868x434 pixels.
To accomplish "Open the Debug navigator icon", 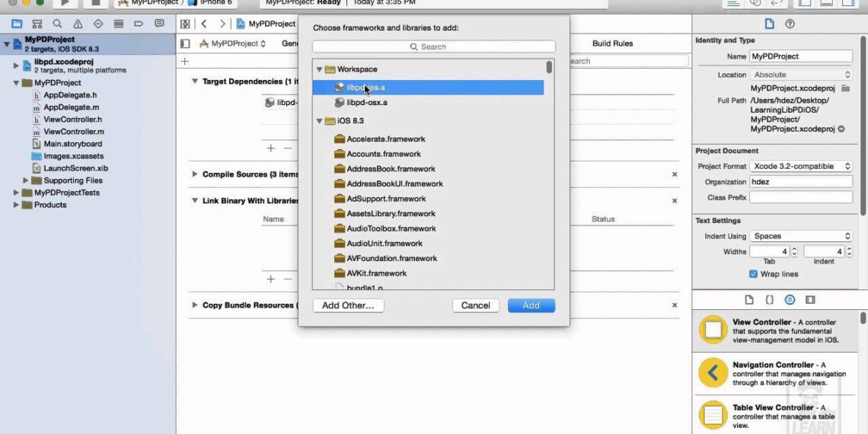I will 119,24.
